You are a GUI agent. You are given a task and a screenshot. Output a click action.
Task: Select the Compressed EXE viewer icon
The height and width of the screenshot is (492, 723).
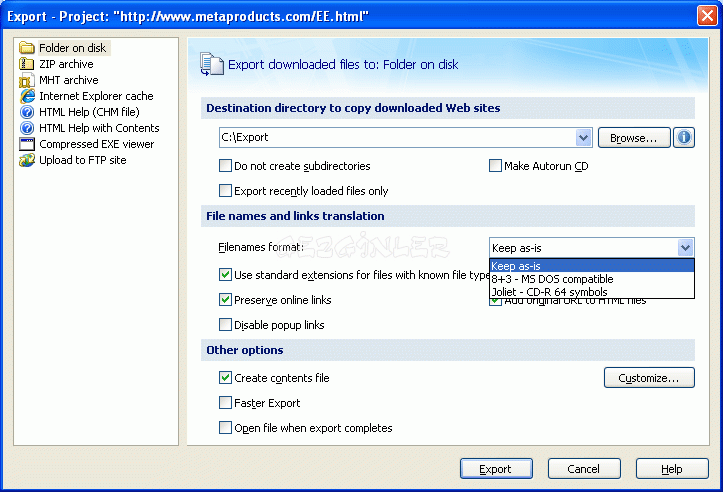pos(27,144)
